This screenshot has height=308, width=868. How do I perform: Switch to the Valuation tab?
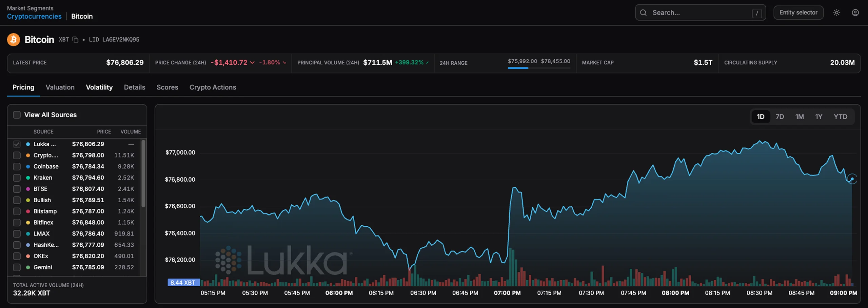(60, 87)
